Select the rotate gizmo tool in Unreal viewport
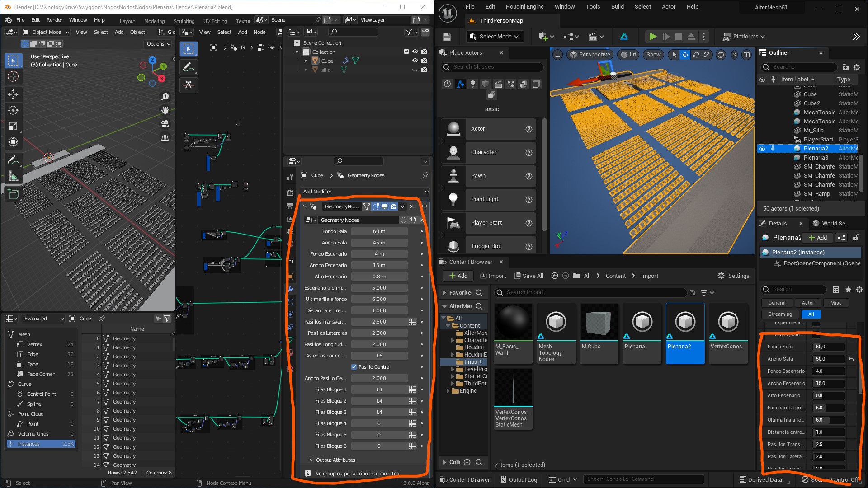The height and width of the screenshot is (488, 868). click(696, 55)
